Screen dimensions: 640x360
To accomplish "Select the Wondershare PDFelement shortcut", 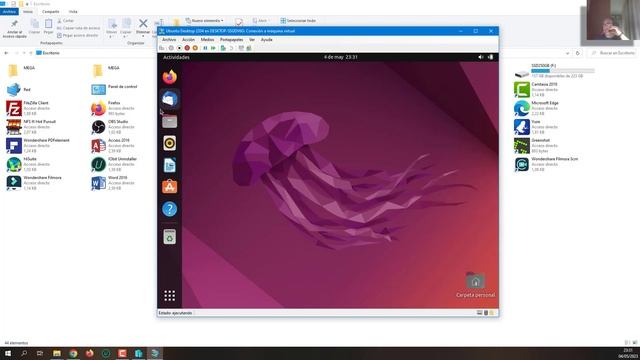I will click(x=38, y=146).
